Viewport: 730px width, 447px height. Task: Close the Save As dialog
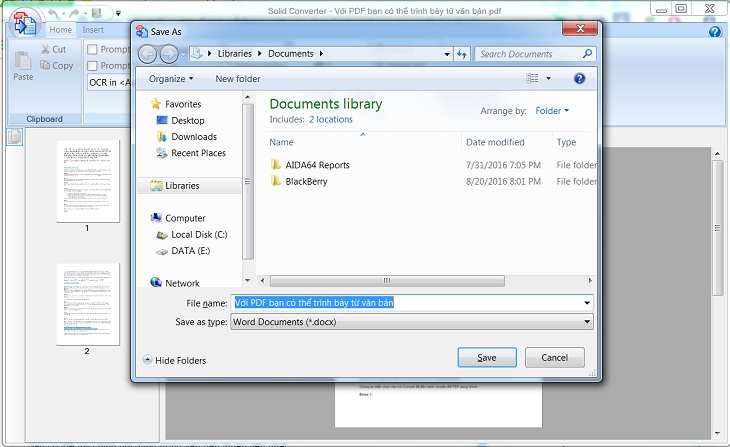coord(580,29)
